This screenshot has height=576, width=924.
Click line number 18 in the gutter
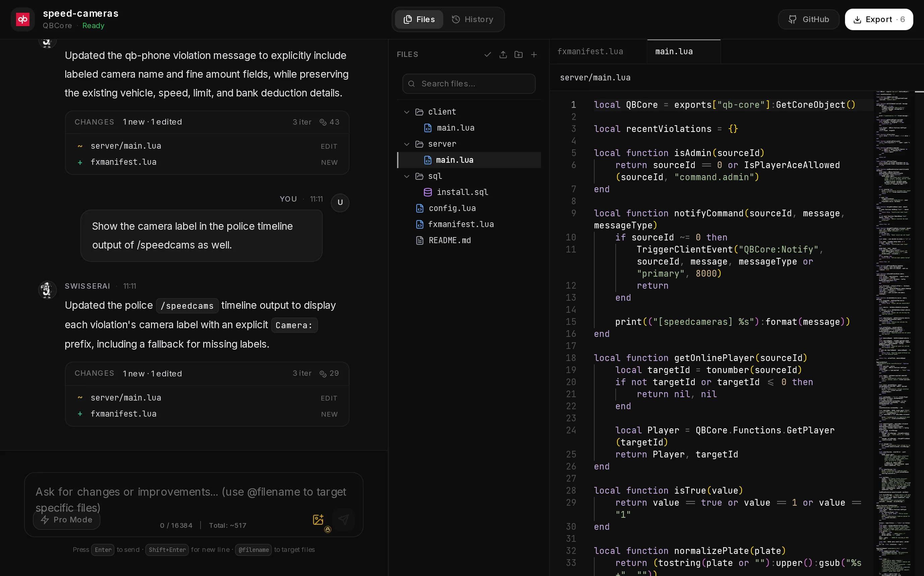[x=571, y=358]
